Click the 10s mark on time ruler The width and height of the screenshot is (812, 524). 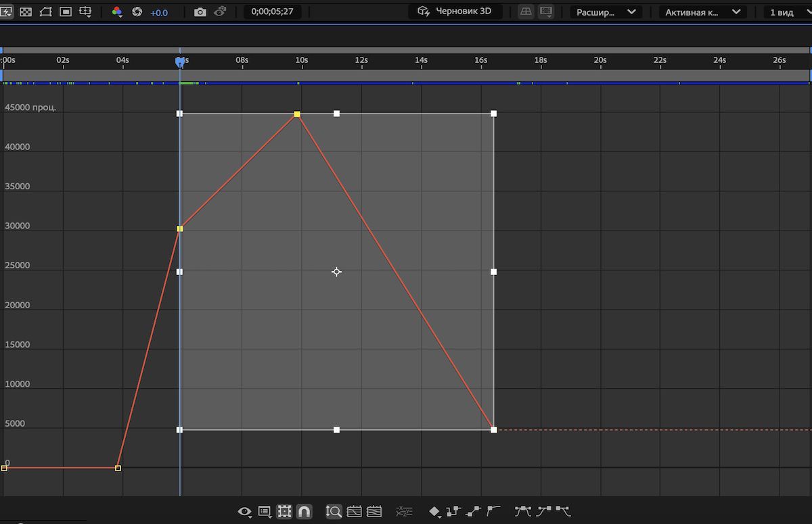(x=302, y=60)
